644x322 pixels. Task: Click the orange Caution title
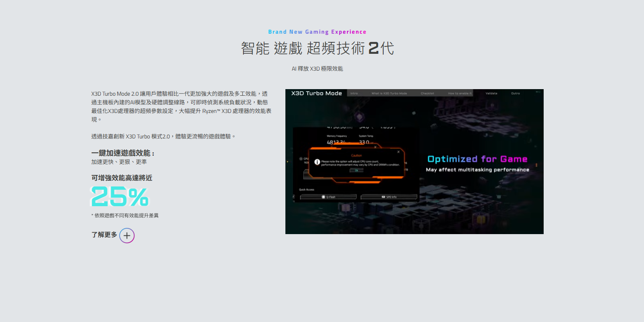coord(357,156)
